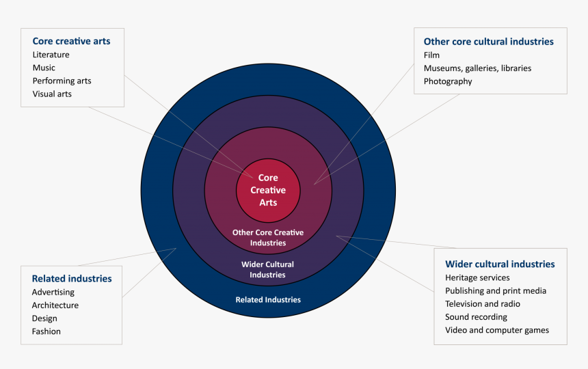This screenshot has height=369, width=588.
Task: Select the 'Photography' entry
Action: (x=448, y=81)
